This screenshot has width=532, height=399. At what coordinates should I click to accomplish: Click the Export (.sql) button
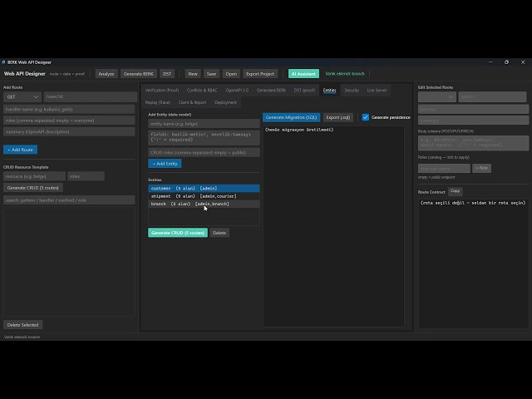click(338, 117)
